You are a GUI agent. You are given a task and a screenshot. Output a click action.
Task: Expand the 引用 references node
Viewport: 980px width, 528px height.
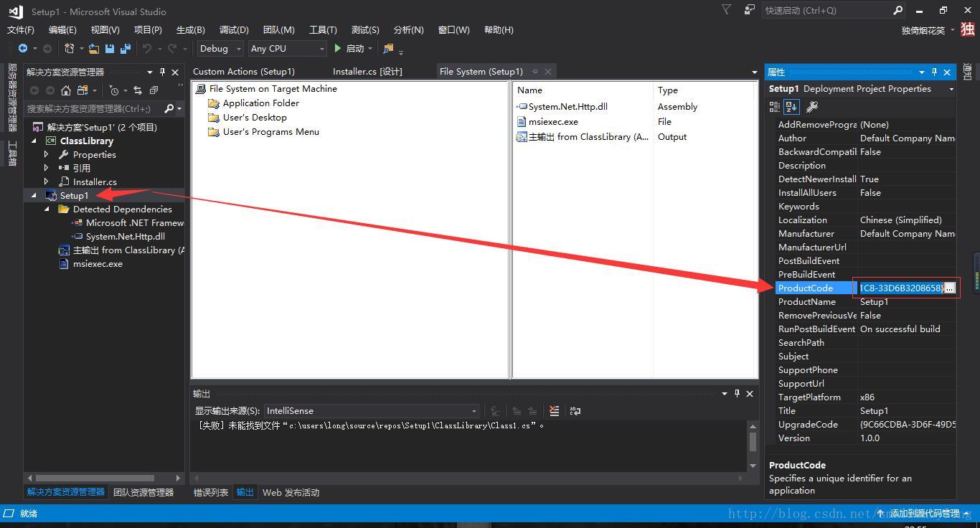[x=47, y=168]
